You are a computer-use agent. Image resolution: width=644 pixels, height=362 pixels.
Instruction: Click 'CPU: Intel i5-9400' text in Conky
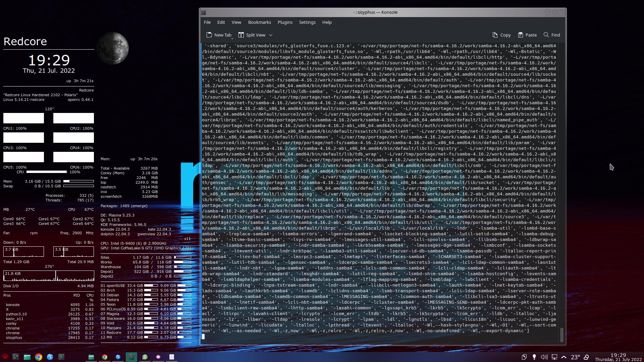pos(133,243)
